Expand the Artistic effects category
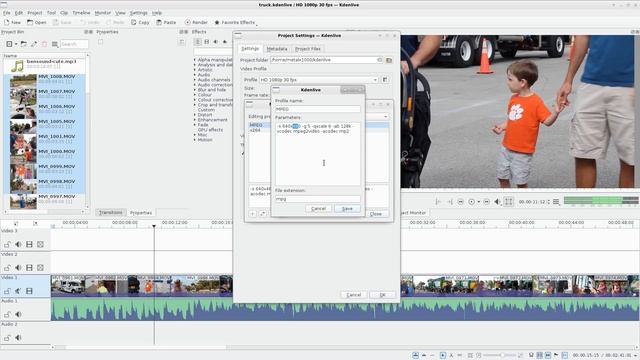Viewport: 640px width, 360px height. [195, 70]
